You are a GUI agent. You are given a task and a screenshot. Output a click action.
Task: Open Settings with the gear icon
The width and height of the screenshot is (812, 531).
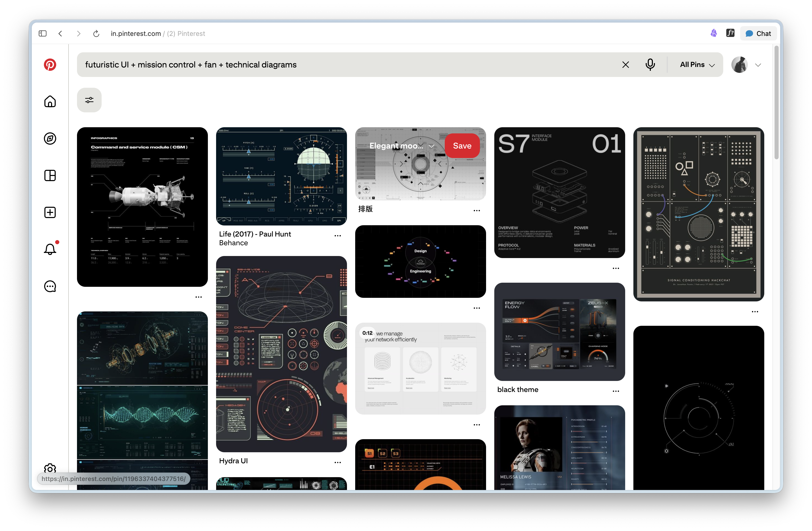pos(50,469)
